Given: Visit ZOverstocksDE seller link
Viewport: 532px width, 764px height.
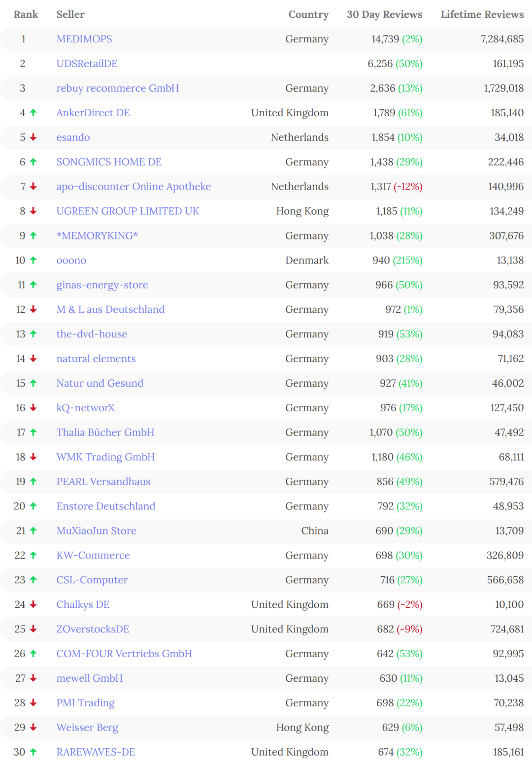Looking at the screenshot, I should (93, 630).
